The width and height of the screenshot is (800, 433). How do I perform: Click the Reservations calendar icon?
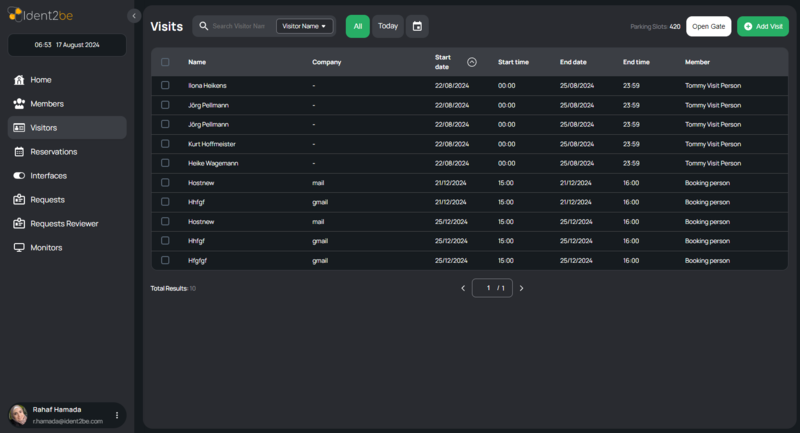point(19,152)
